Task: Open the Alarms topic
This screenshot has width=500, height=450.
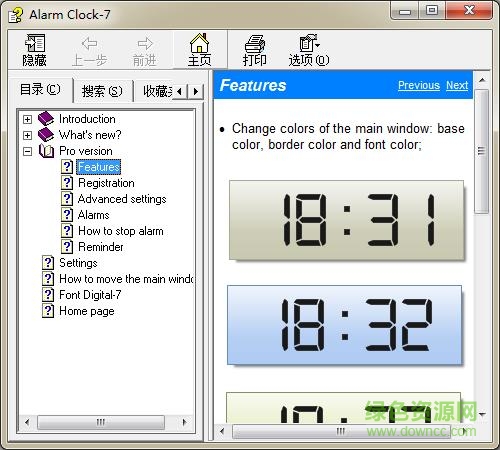Action: 94,215
